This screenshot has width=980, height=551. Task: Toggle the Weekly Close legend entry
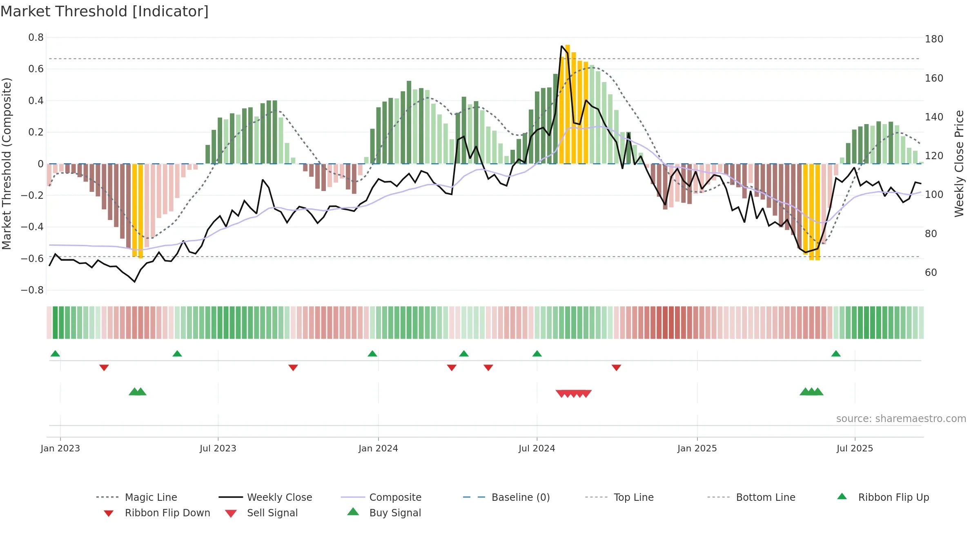tap(265, 497)
